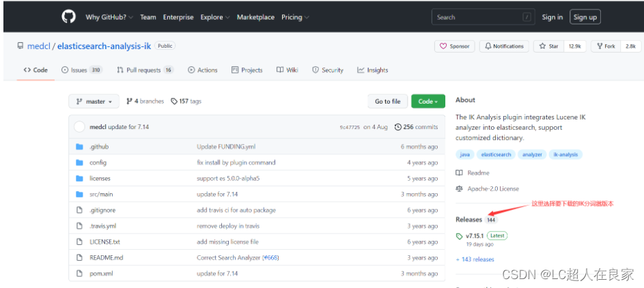Click the commit history clock icon

pyautogui.click(x=397, y=127)
